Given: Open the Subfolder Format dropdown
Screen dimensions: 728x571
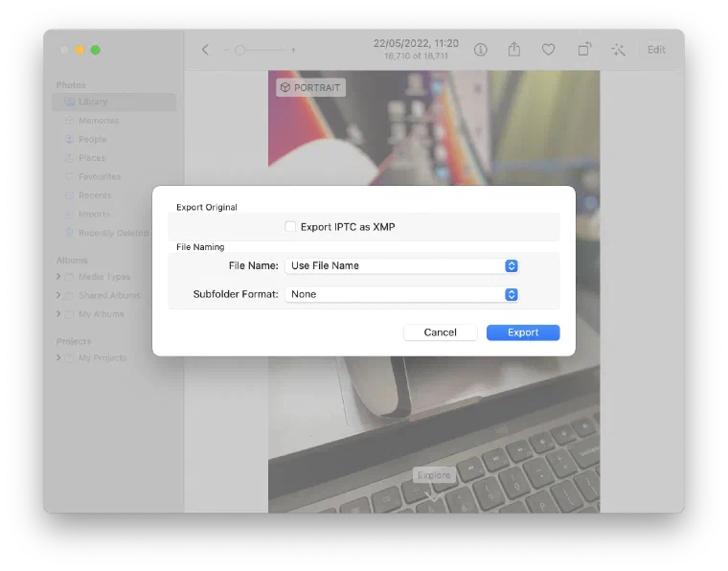Looking at the screenshot, I should (x=401, y=294).
